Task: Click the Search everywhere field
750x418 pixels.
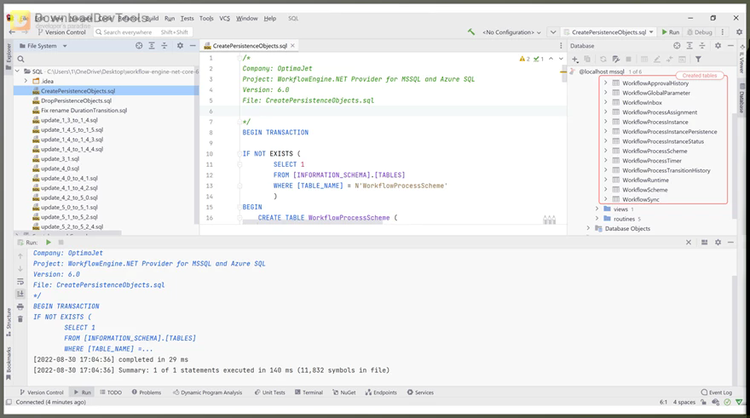Action: click(x=142, y=32)
